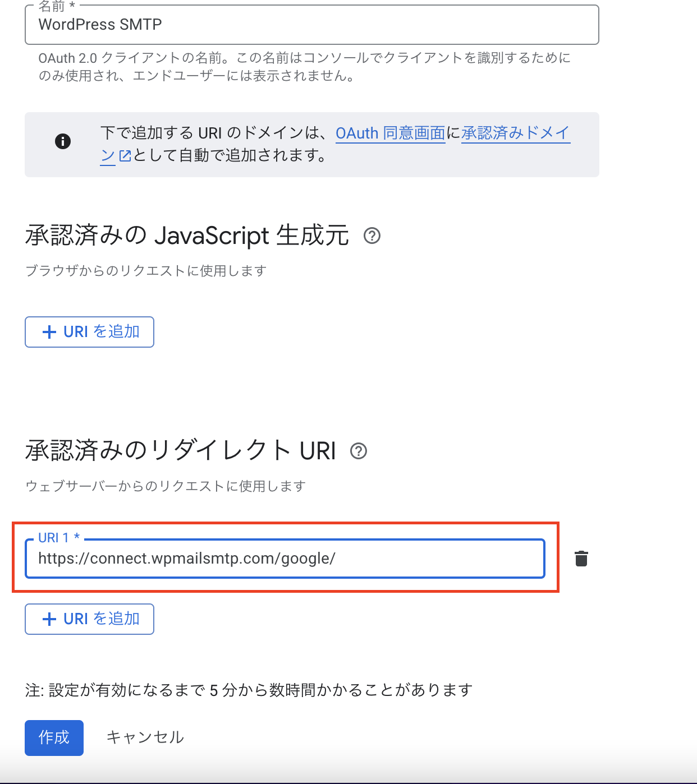This screenshot has width=697, height=784.
Task: Click the plus icon in the second URI を追加 button
Action: 49,619
